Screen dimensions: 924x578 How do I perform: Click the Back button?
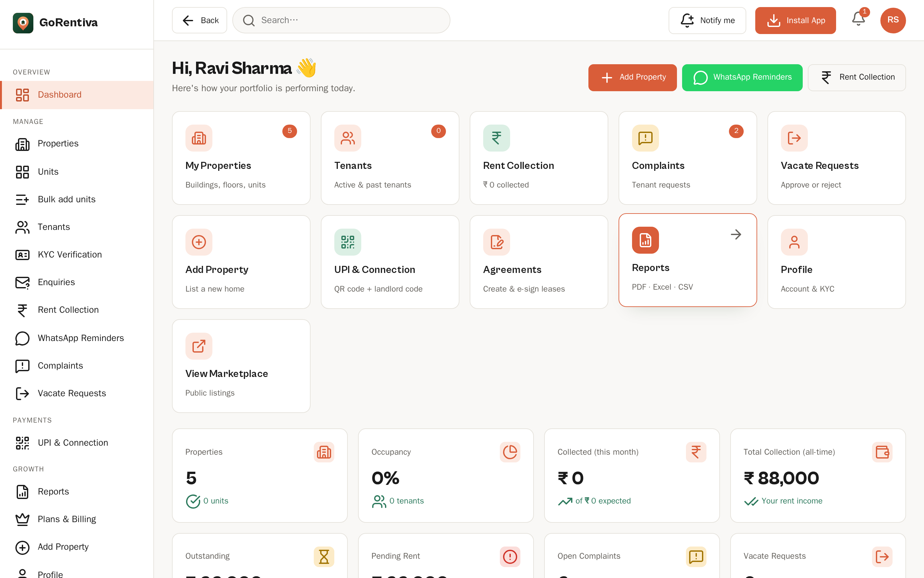pyautogui.click(x=199, y=20)
